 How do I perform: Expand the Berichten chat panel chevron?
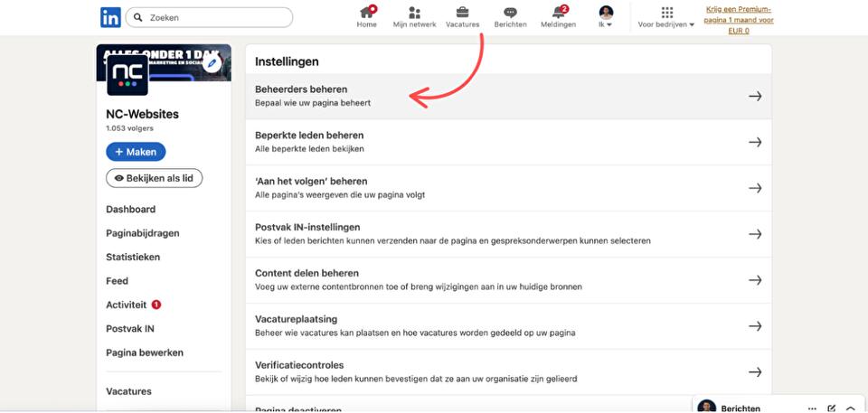point(851,408)
